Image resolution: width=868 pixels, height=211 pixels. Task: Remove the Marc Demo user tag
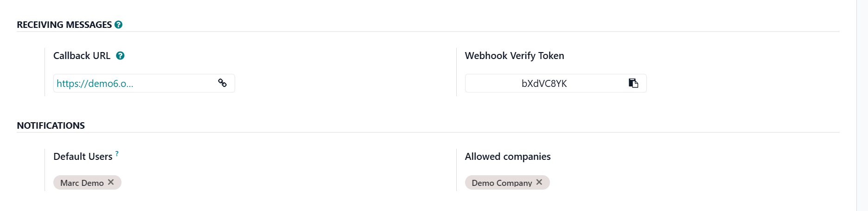click(111, 182)
